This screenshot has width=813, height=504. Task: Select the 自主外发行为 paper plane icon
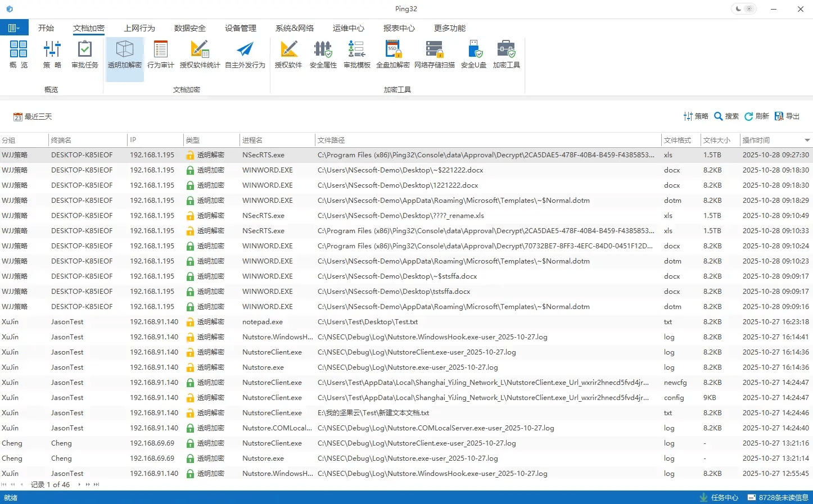[x=245, y=55]
